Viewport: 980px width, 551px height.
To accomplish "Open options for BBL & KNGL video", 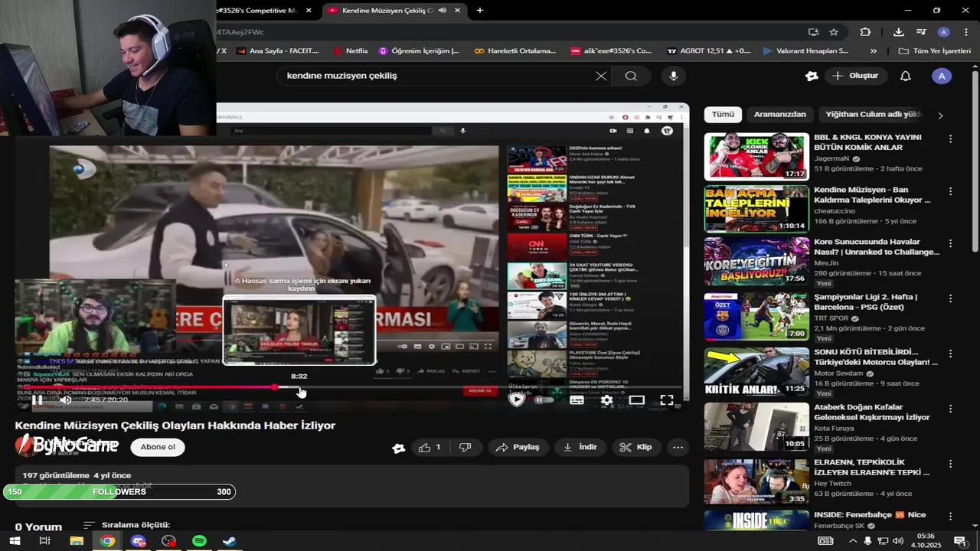I will 950,139.
